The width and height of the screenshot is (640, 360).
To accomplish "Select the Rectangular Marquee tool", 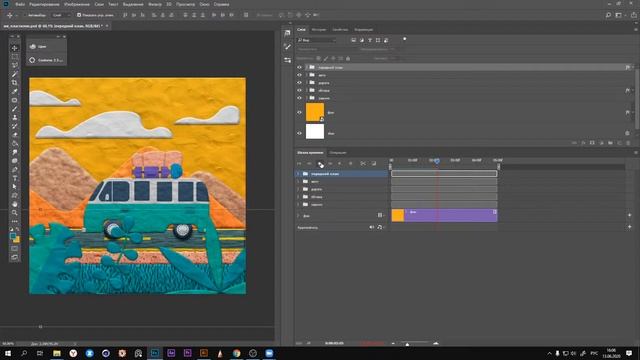I will (15, 56).
